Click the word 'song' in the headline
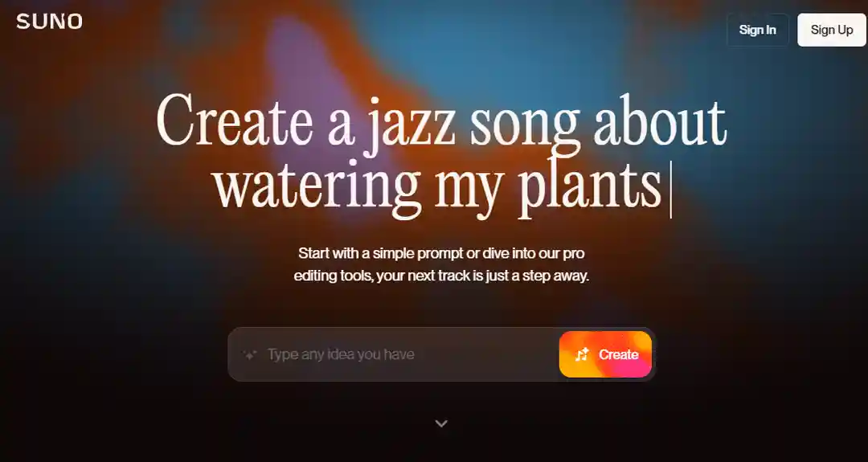 [524, 126]
